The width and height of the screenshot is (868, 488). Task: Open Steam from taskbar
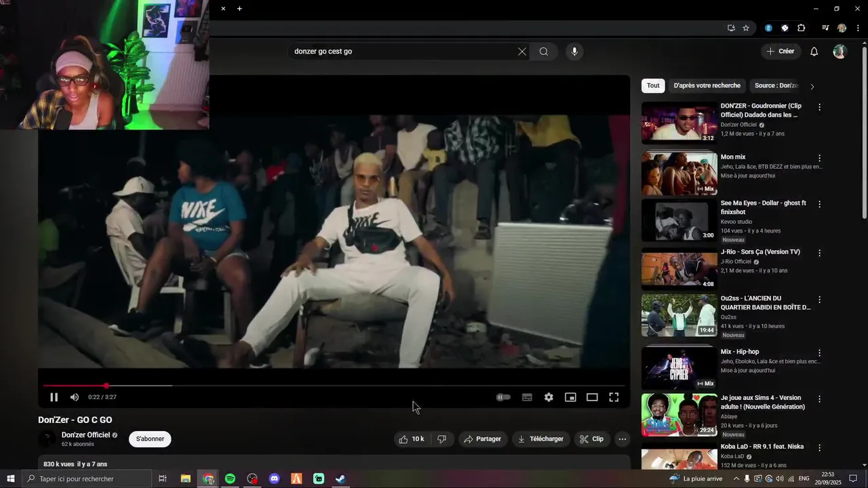[x=340, y=479]
